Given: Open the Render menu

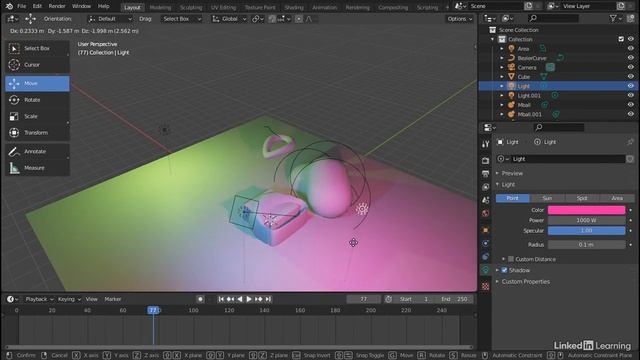Looking at the screenshot, I should click(x=57, y=7).
